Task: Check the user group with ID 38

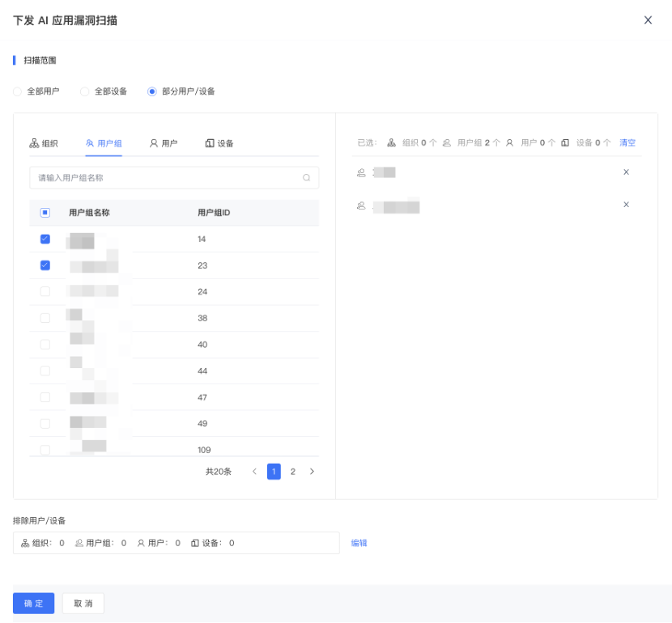Action: click(45, 318)
